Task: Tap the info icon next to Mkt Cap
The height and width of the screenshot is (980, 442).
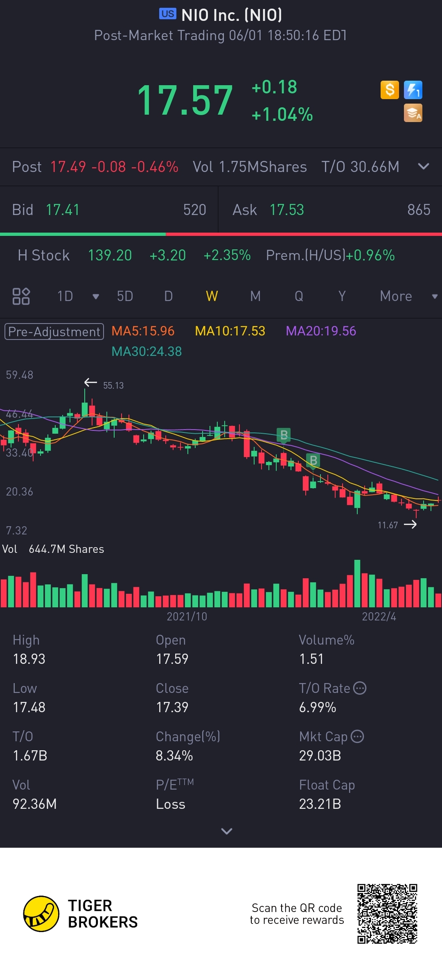Action: [357, 736]
